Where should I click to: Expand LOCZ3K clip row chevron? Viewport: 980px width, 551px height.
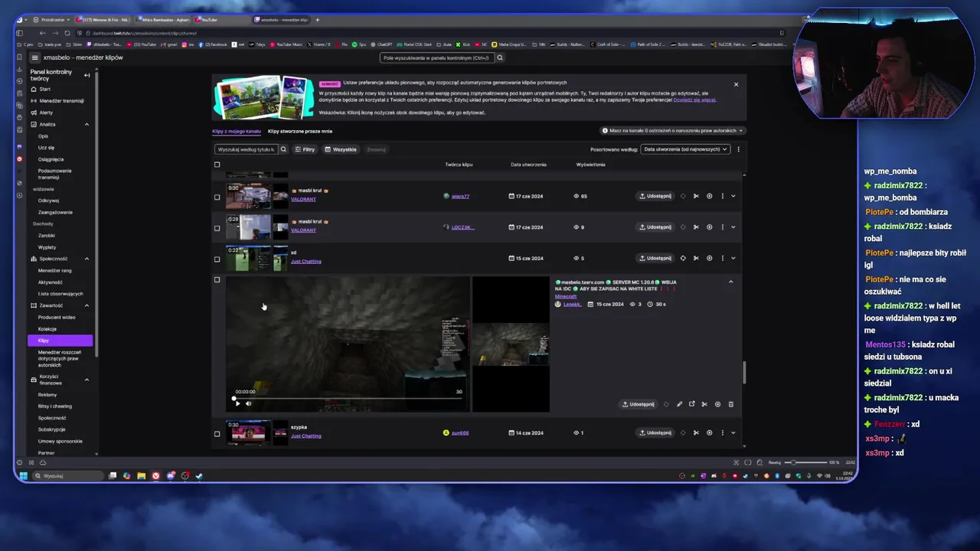(x=733, y=227)
